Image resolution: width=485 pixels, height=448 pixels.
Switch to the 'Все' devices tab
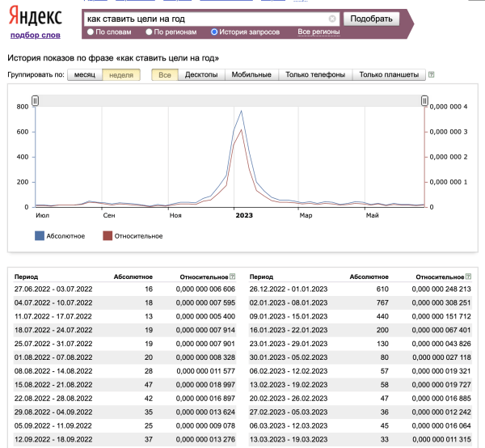pos(165,75)
